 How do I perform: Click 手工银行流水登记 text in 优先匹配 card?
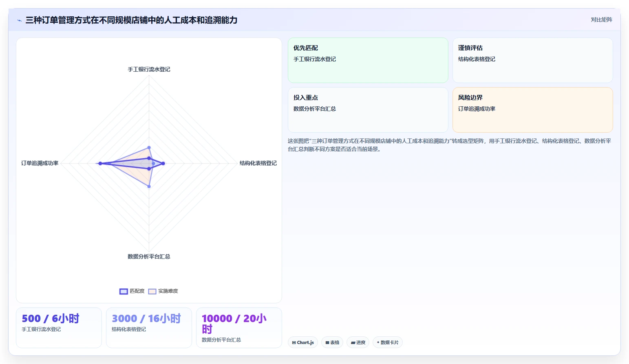315,59
